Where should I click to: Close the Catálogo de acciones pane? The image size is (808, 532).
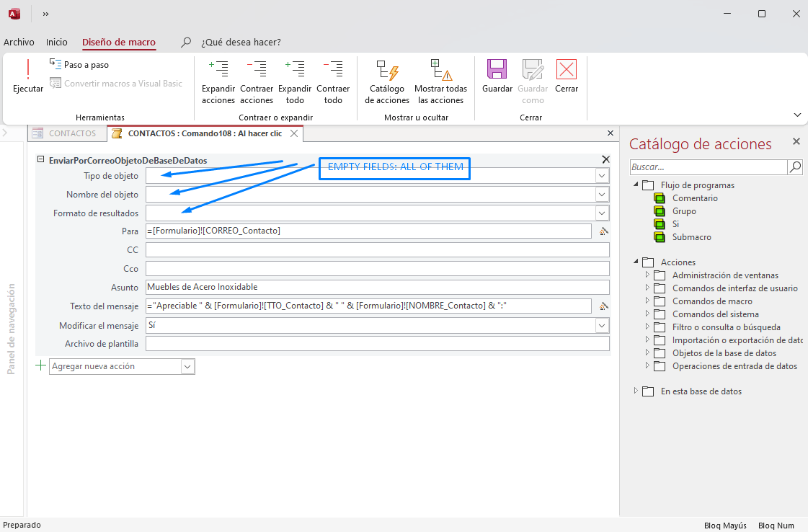796,141
